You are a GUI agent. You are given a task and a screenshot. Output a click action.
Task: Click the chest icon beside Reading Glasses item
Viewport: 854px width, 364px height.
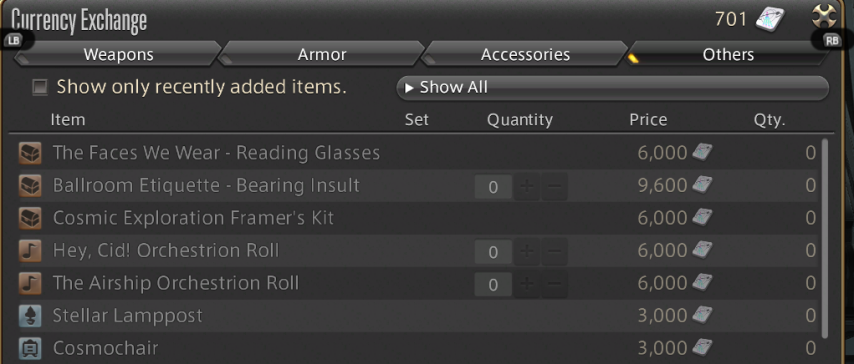(29, 153)
